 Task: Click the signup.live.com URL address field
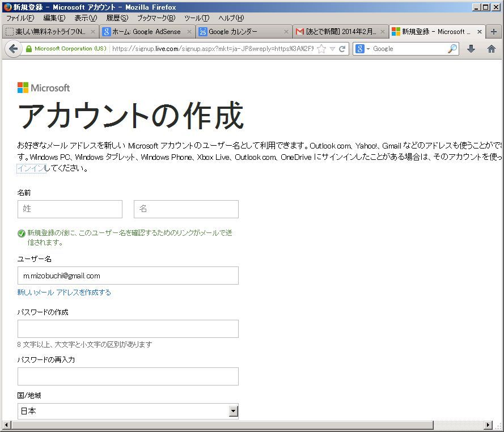click(213, 49)
